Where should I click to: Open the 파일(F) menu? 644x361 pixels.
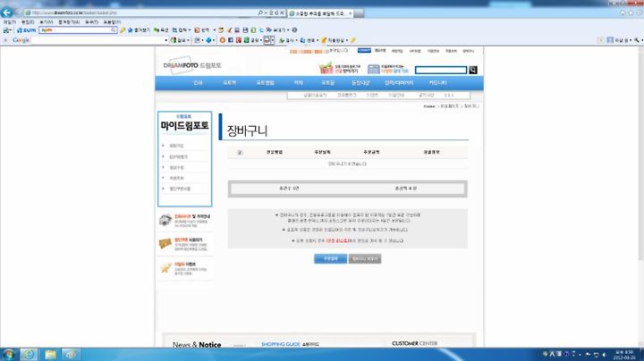(10, 22)
